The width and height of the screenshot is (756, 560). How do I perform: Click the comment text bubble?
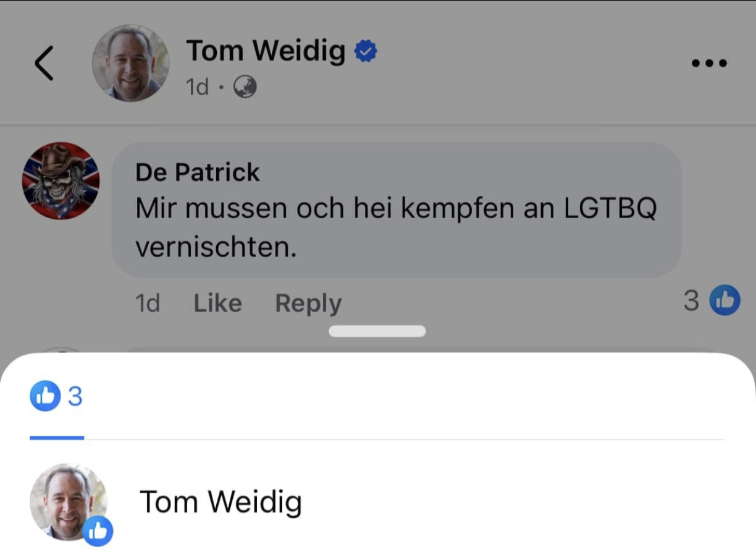pyautogui.click(x=395, y=210)
